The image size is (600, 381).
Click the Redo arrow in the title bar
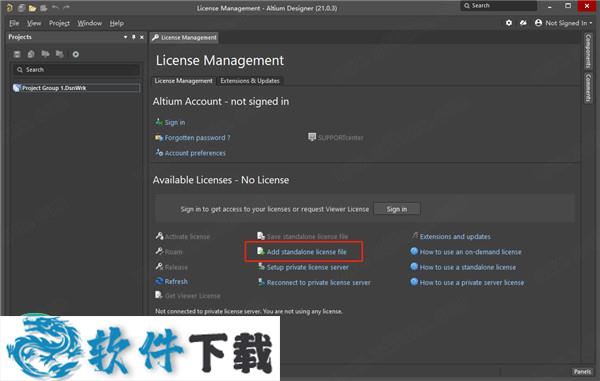(x=66, y=7)
